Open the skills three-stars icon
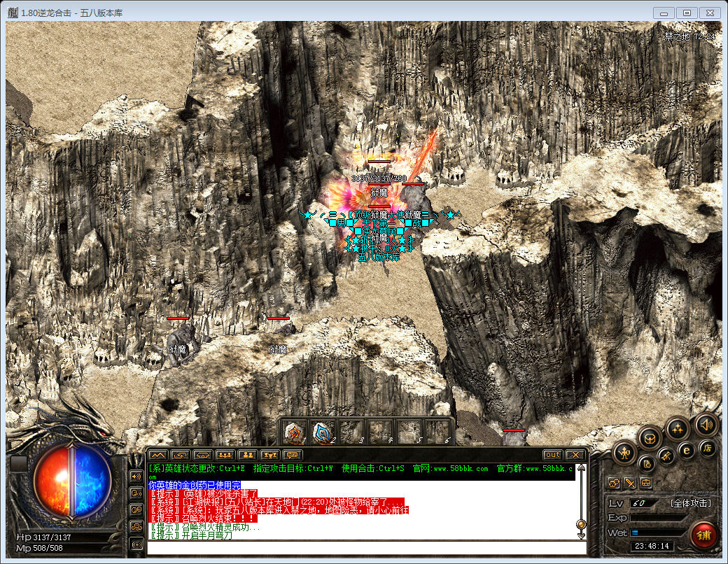 click(x=677, y=429)
